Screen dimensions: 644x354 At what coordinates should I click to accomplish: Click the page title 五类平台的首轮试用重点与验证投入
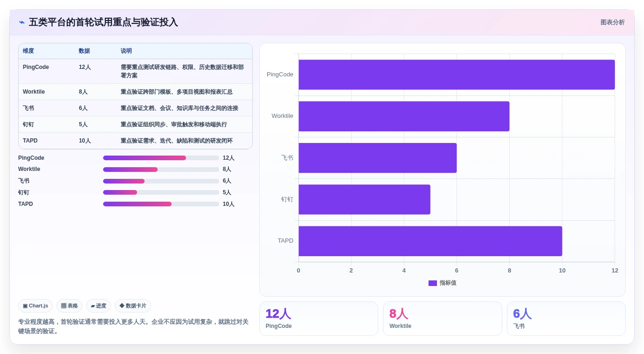(x=104, y=22)
